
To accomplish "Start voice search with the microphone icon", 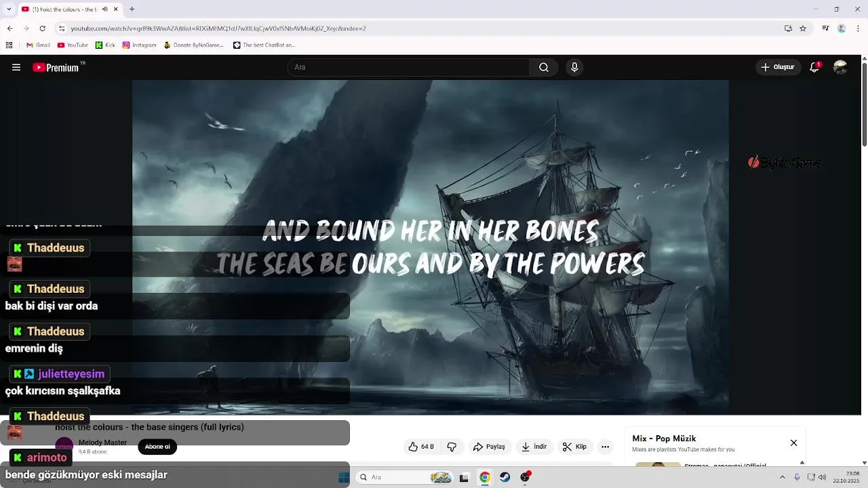I will coord(574,67).
